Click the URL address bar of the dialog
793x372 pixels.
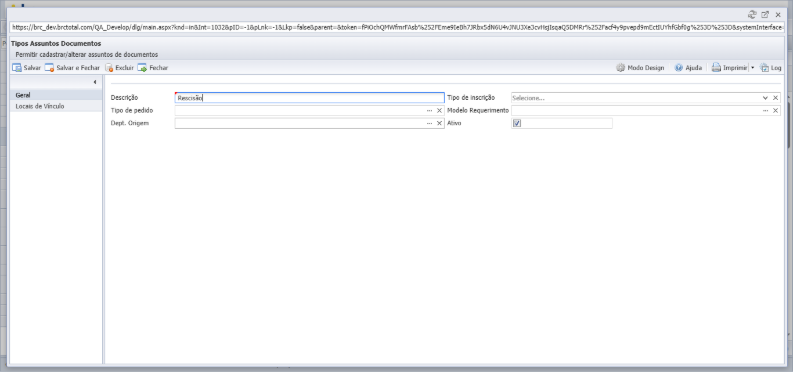point(396,27)
